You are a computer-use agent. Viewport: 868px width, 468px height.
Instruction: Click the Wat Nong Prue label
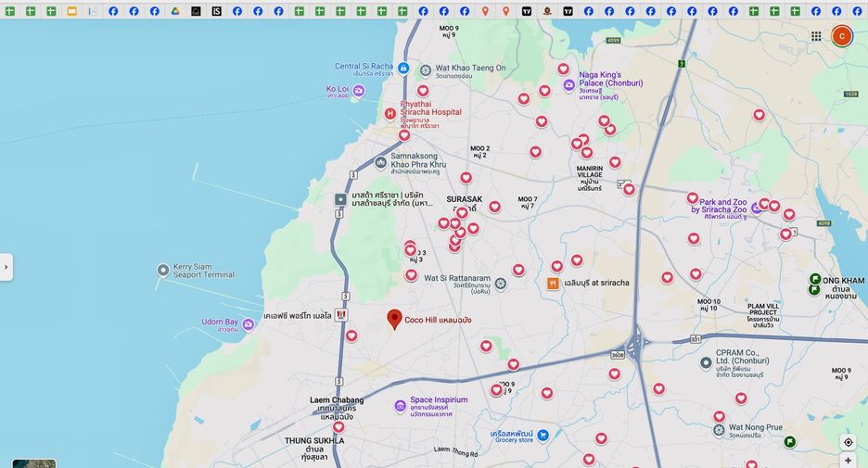756,427
